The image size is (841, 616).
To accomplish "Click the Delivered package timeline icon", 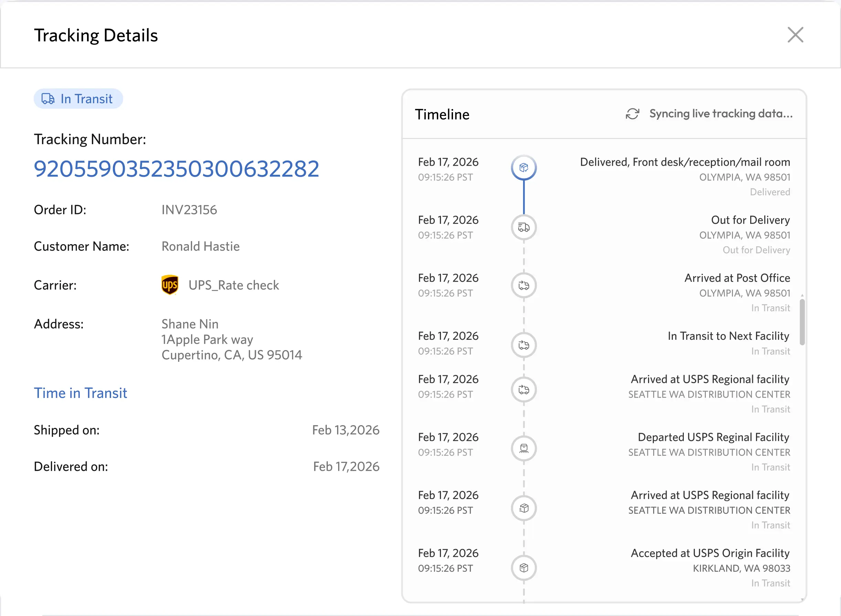I will click(x=524, y=167).
